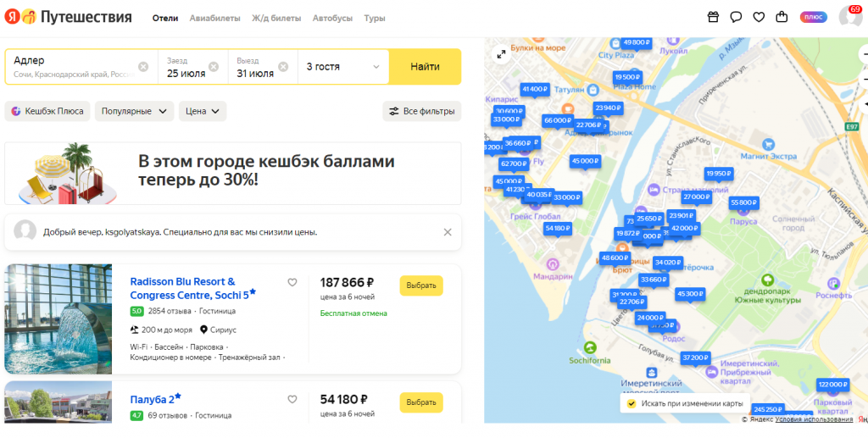Open favorites via header heart icon
This screenshot has width=868, height=438.
click(759, 17)
